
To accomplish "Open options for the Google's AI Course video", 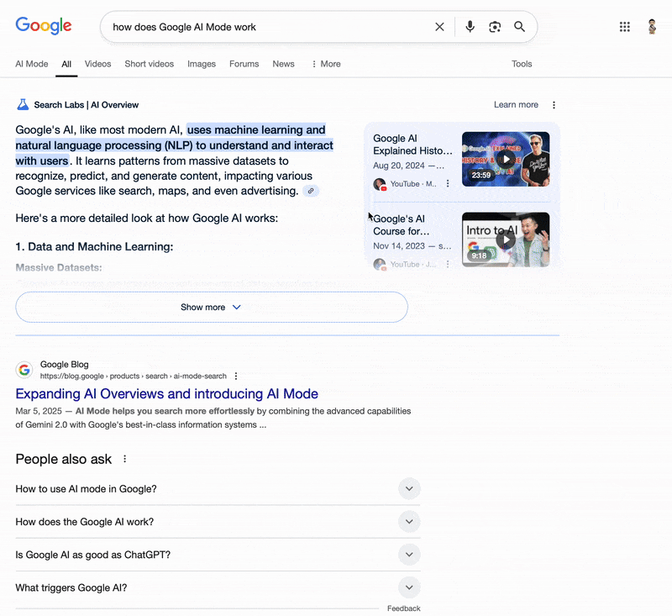I will coord(448,264).
